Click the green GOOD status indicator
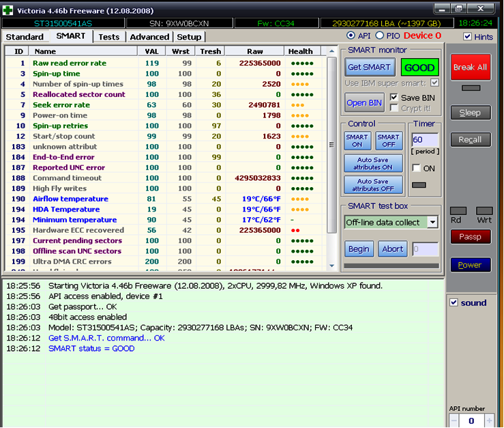Image resolution: width=504 pixels, height=428 pixels. [420, 68]
